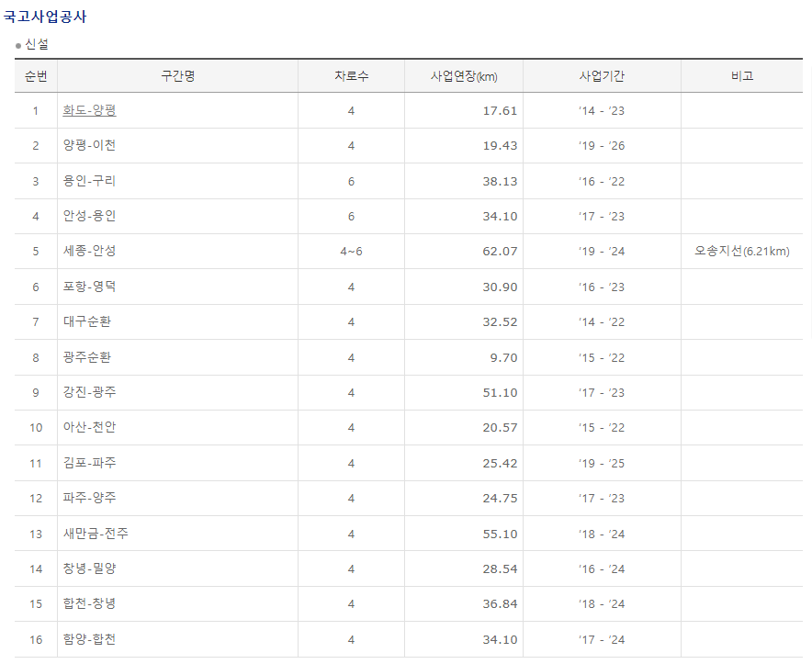Click the 비고 column header
Viewport: 812px width, 664px height.
pyautogui.click(x=742, y=76)
